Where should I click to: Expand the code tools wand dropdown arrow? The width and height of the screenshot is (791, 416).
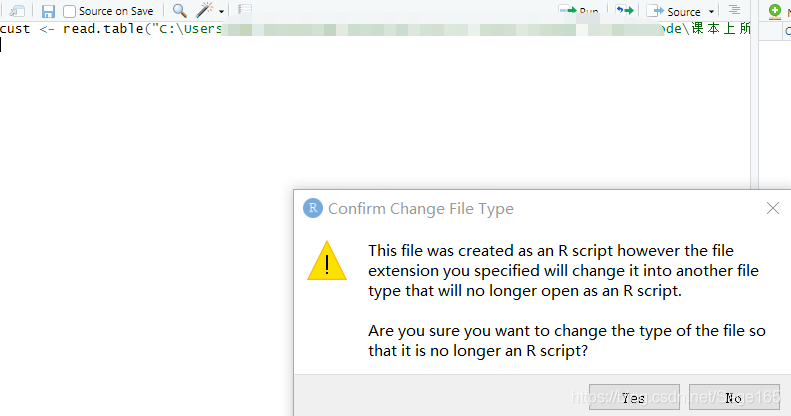pyautogui.click(x=221, y=12)
